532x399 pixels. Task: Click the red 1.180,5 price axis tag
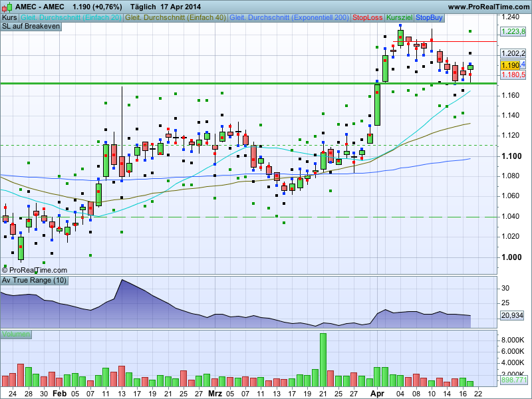(513, 75)
